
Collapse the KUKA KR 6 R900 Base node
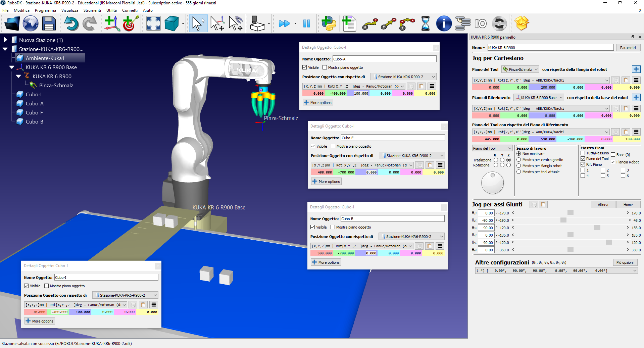[x=12, y=67]
